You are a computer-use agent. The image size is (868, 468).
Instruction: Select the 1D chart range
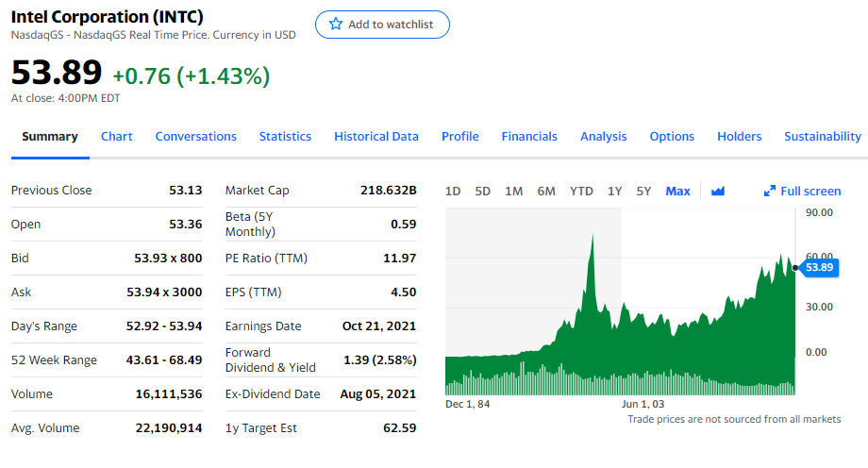453,192
